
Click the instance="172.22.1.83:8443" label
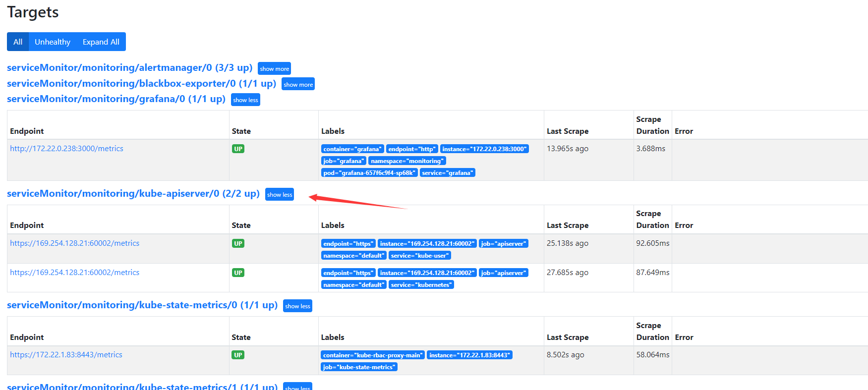pos(469,355)
